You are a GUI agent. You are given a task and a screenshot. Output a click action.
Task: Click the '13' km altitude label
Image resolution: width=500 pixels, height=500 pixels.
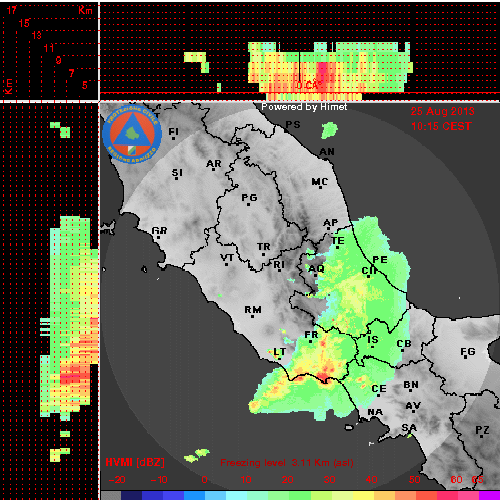coord(37,35)
